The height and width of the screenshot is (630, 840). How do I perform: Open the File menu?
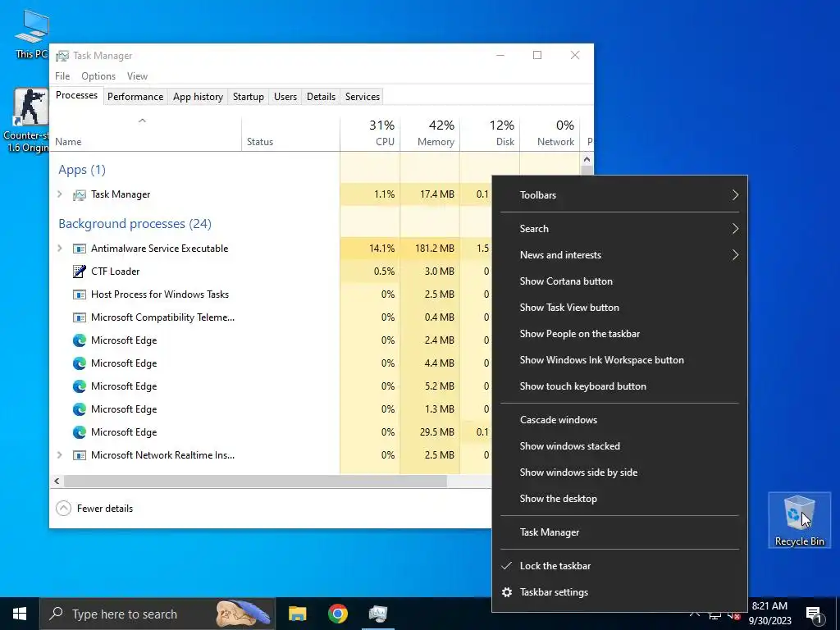[x=62, y=76]
